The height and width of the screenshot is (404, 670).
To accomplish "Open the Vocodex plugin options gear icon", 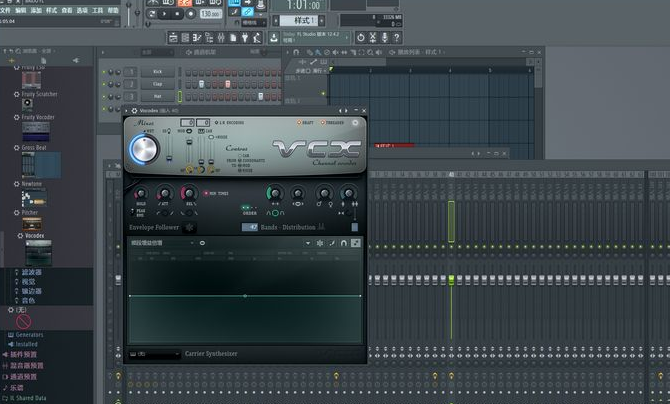I will click(134, 111).
